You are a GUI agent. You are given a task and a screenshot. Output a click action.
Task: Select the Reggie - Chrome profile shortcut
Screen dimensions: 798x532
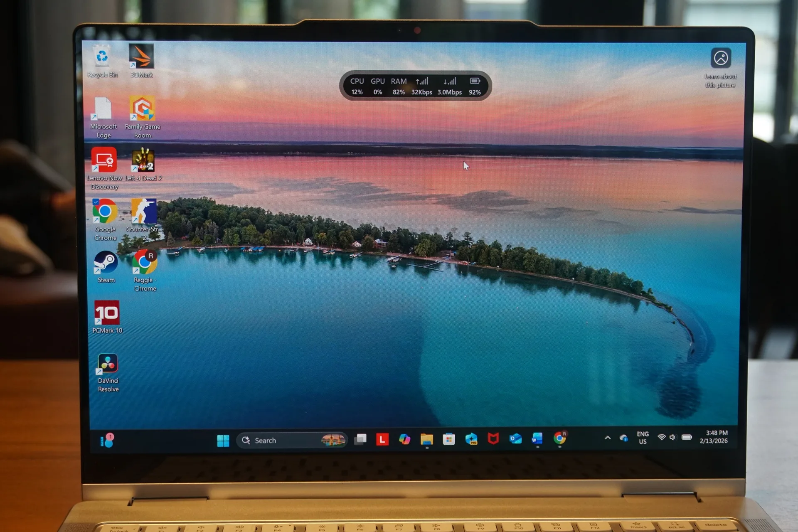145,271
